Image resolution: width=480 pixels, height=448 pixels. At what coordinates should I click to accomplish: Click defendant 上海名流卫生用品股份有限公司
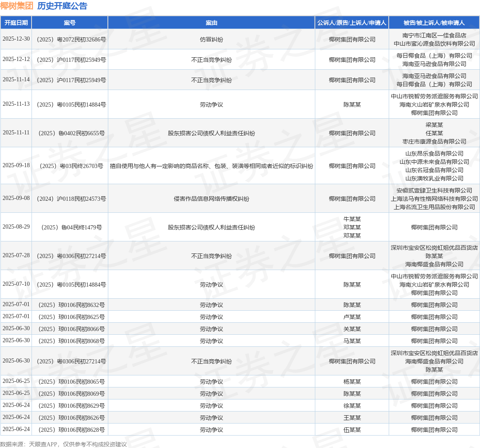click(434, 207)
